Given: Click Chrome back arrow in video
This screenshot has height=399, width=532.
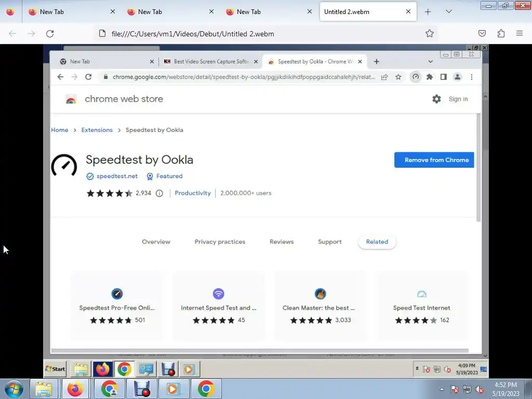Looking at the screenshot, I should [x=60, y=77].
